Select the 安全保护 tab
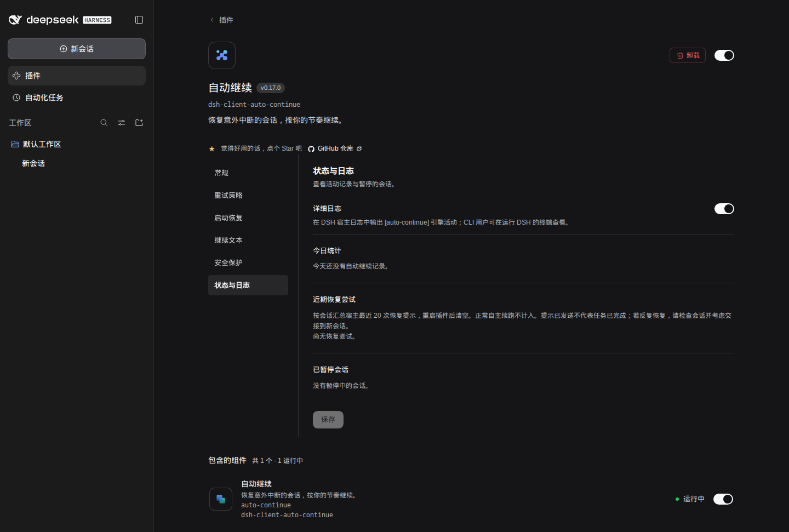The width and height of the screenshot is (789, 532). (x=248, y=263)
